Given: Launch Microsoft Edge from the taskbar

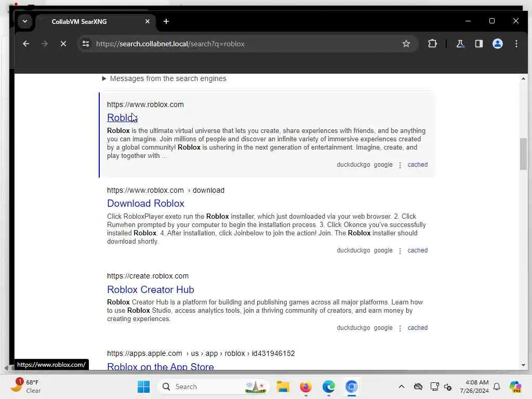Looking at the screenshot, I should point(328,387).
